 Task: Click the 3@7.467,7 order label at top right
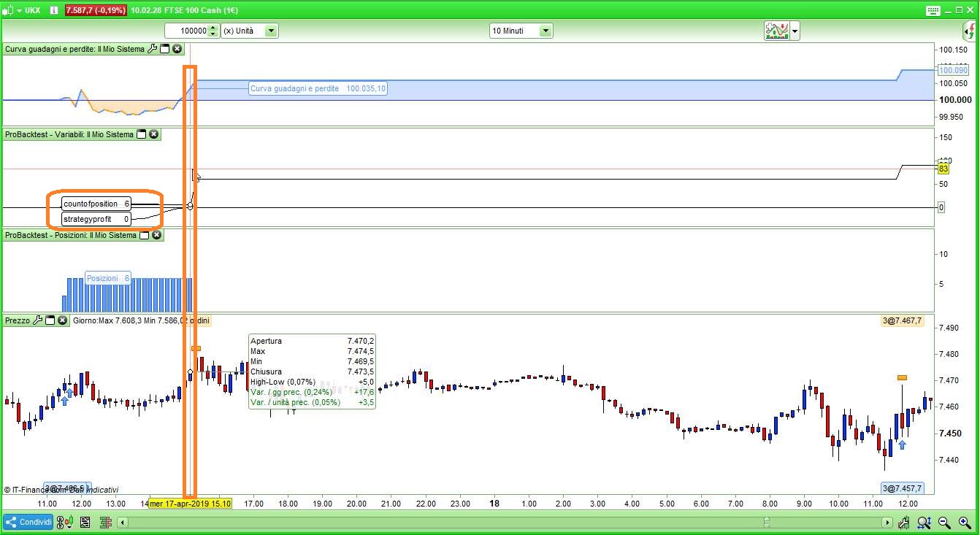pyautogui.click(x=903, y=320)
